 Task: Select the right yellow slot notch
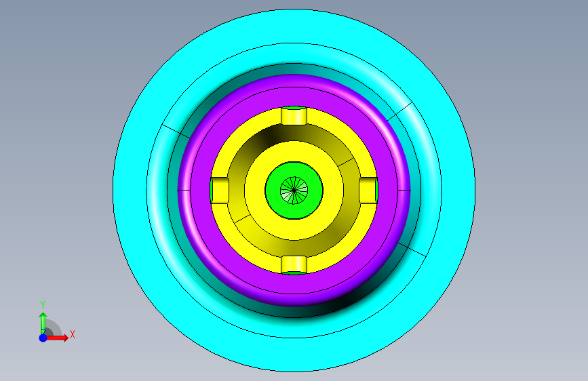(368, 190)
